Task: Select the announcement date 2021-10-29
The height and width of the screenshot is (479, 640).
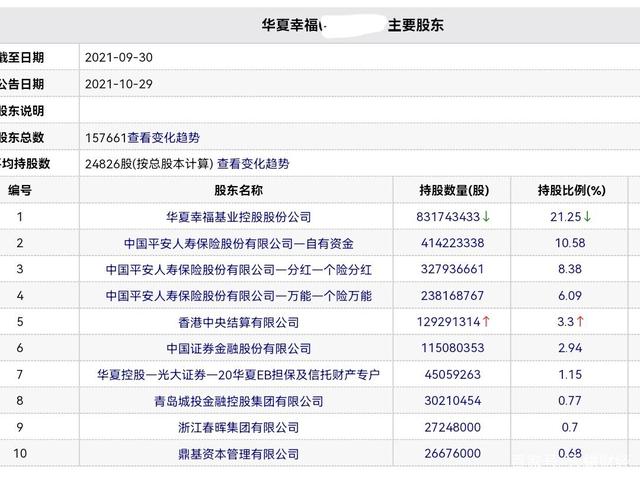Action: click(x=119, y=84)
